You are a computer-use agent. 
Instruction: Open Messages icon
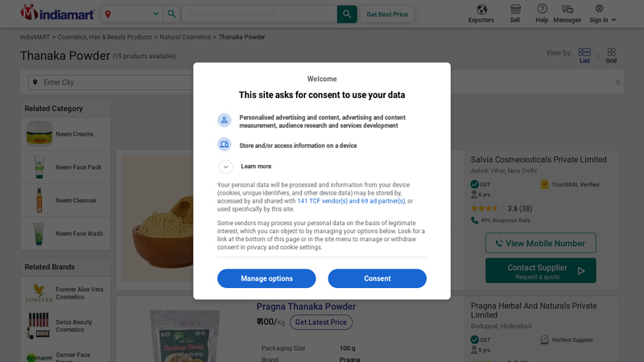click(x=568, y=10)
